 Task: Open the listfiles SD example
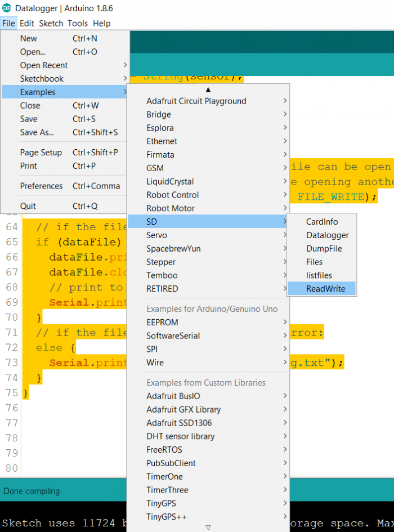tap(321, 275)
